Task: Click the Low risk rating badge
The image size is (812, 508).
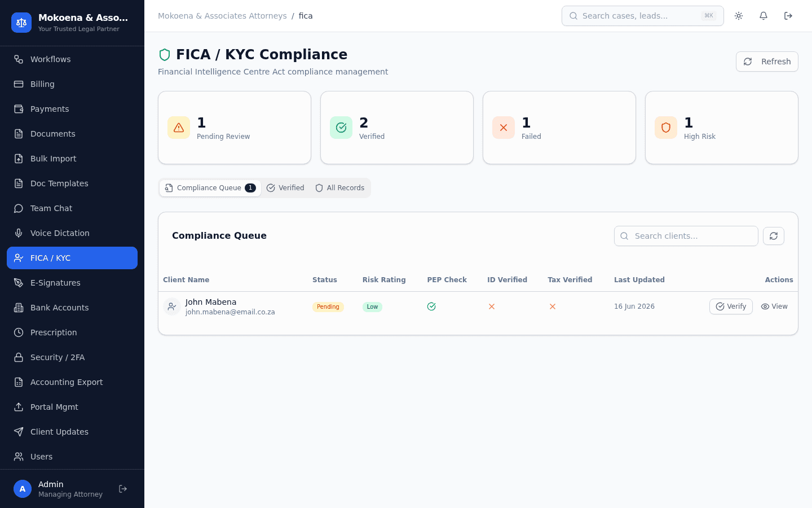Action: pos(372,307)
